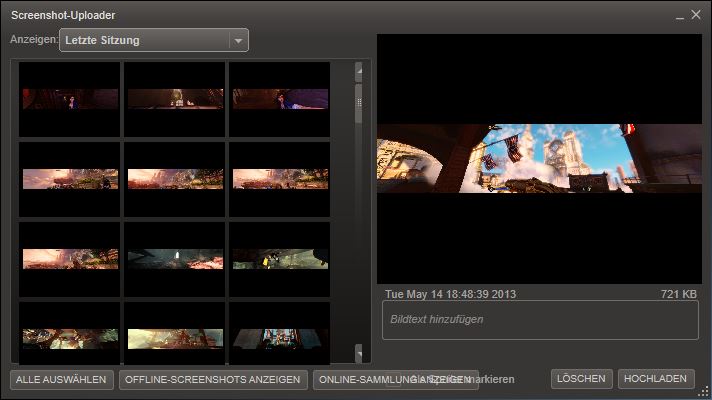Click the dropdown arrow next to Letzte Sitzung
Image resolution: width=712 pixels, height=400 pixels.
[238, 40]
